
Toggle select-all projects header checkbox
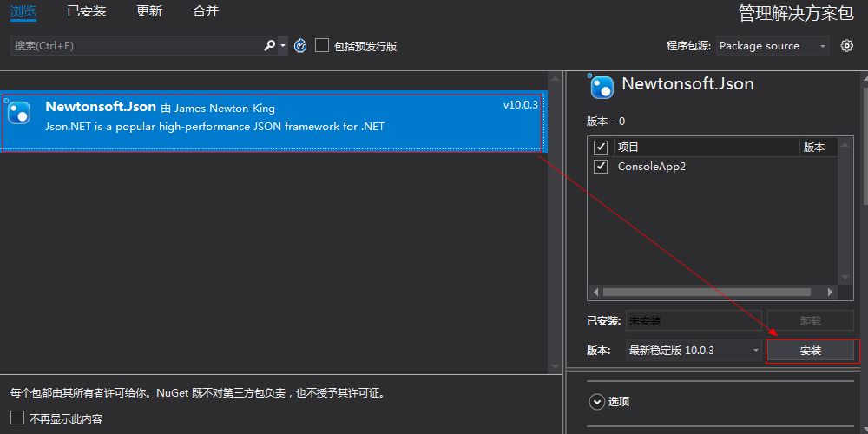[x=601, y=148]
